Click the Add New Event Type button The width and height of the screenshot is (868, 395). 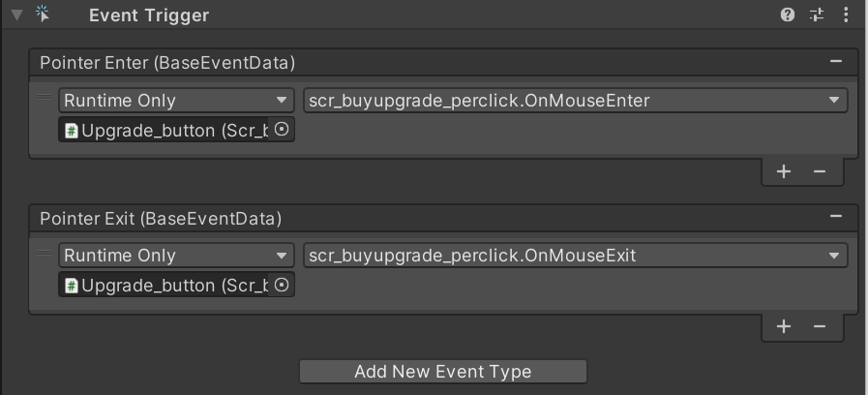point(442,372)
